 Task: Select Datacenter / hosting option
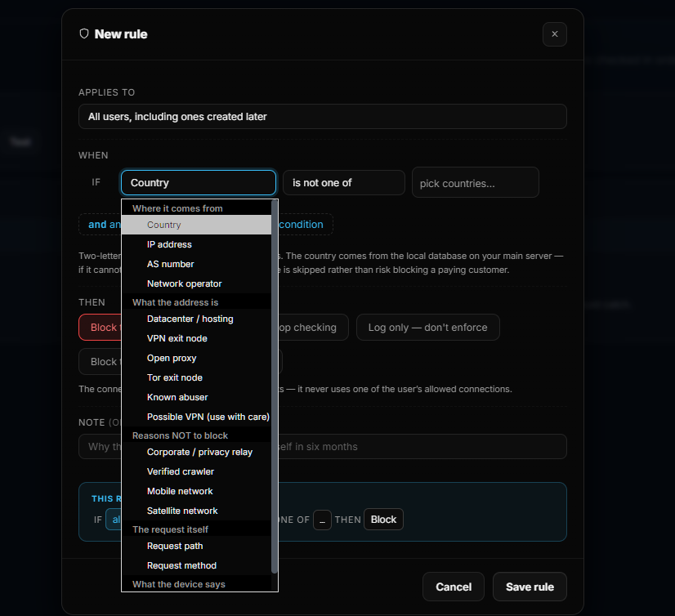pos(196,319)
